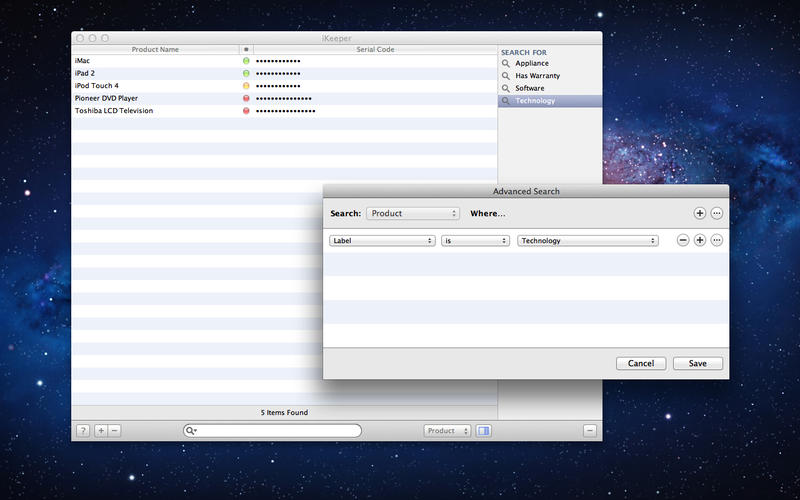Open the Product dropdown in the bottom toolbar
This screenshot has width=800, height=500.
click(x=447, y=431)
